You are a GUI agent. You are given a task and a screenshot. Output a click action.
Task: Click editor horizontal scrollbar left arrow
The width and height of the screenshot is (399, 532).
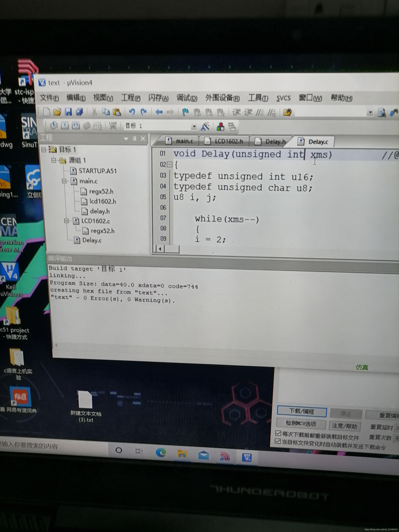click(x=160, y=249)
